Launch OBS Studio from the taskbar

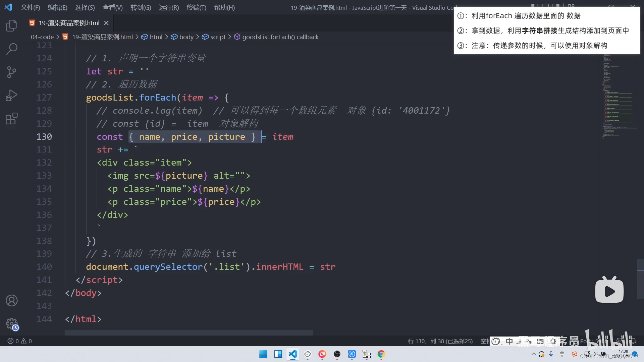click(337, 354)
